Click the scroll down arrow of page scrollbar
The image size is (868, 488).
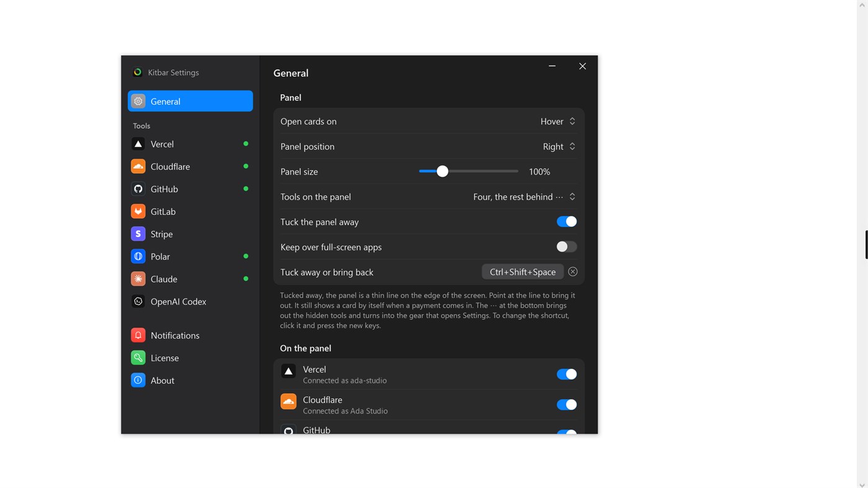[x=862, y=484]
